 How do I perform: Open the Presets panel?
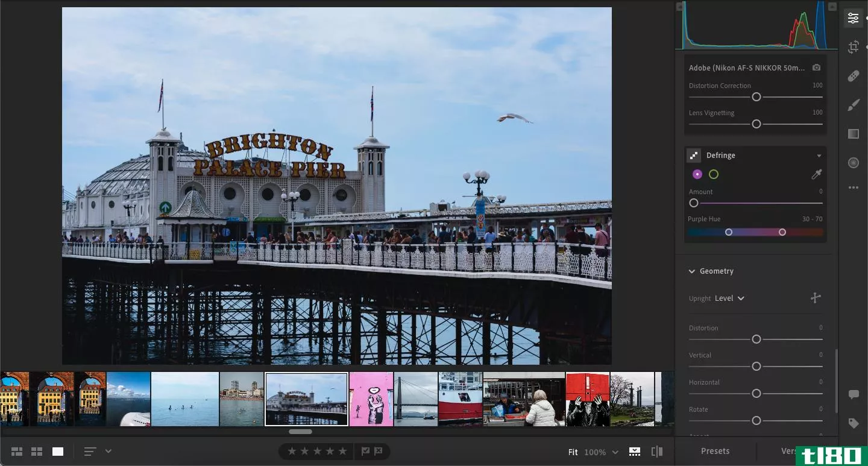coord(715,451)
